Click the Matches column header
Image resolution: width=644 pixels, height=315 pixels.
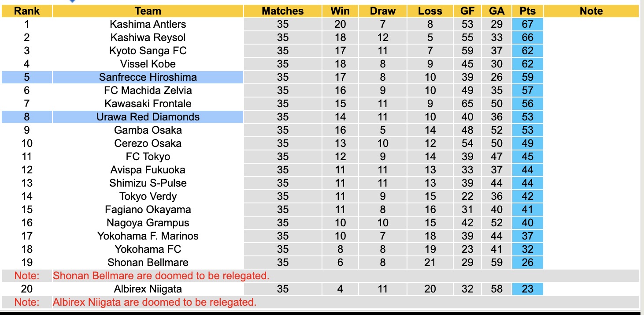283,11
